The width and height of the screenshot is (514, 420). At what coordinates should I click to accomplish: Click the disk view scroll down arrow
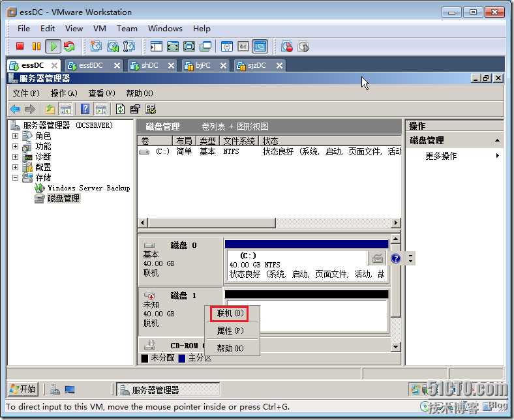pos(396,346)
